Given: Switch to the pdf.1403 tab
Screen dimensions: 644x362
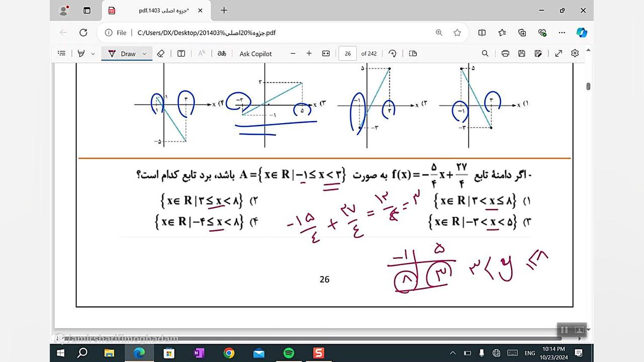Looking at the screenshot, I should pos(155,11).
